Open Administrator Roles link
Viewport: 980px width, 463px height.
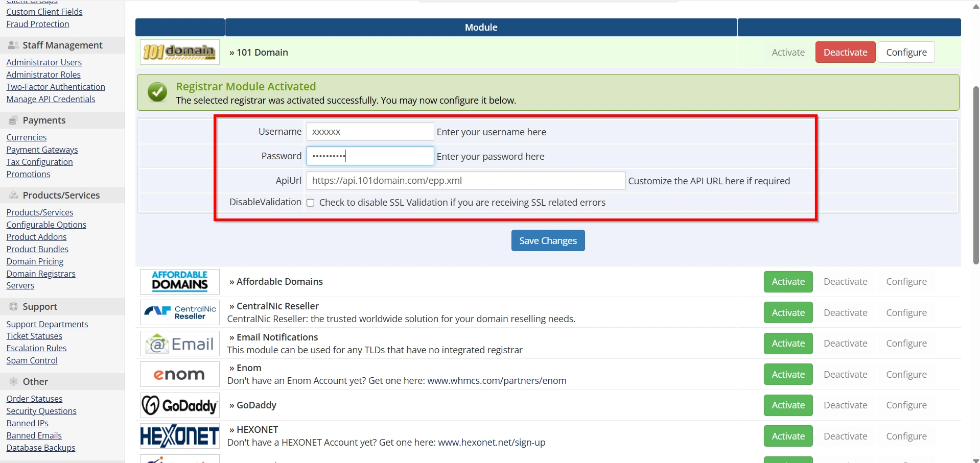(43, 75)
